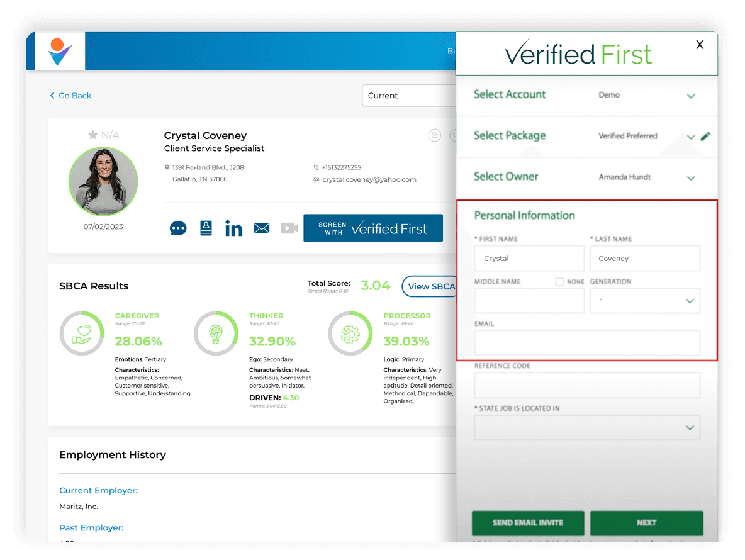
Task: Click the star rating icon next to N/A
Action: [92, 135]
